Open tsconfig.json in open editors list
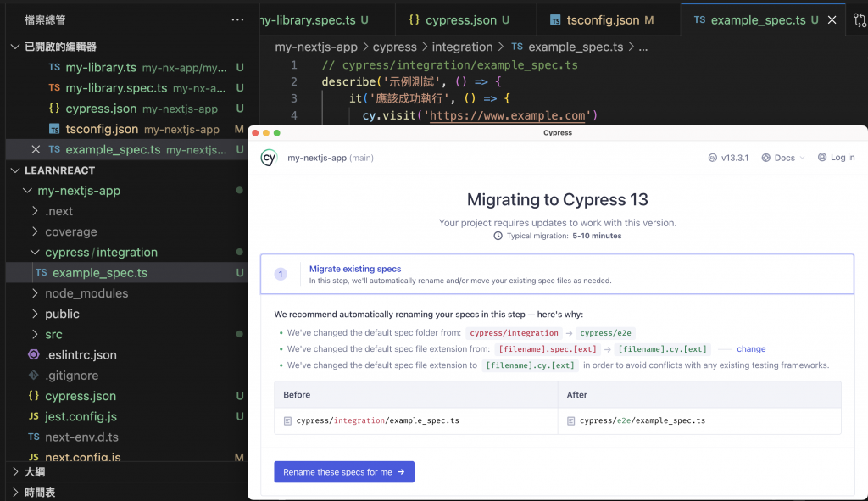This screenshot has width=868, height=501. coord(127,129)
